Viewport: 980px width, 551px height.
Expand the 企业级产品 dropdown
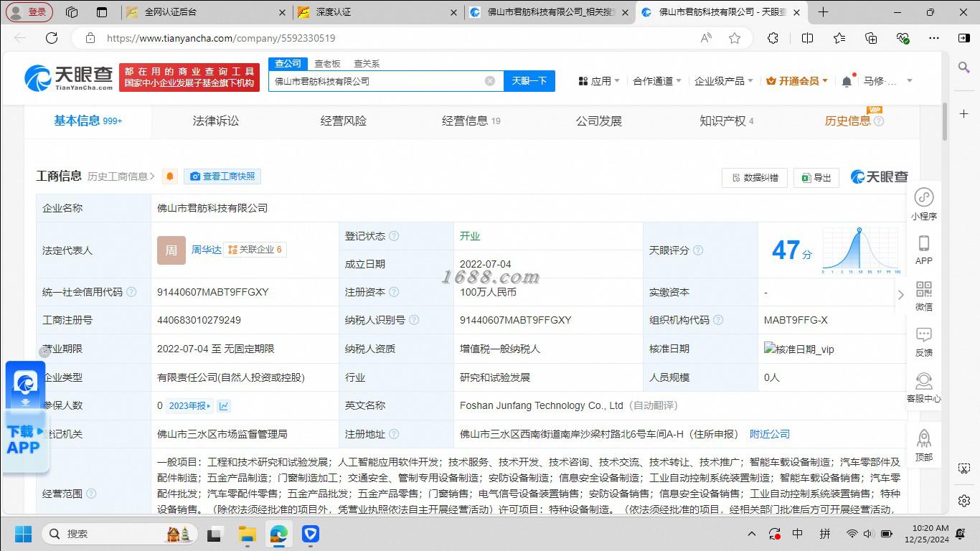click(x=724, y=81)
